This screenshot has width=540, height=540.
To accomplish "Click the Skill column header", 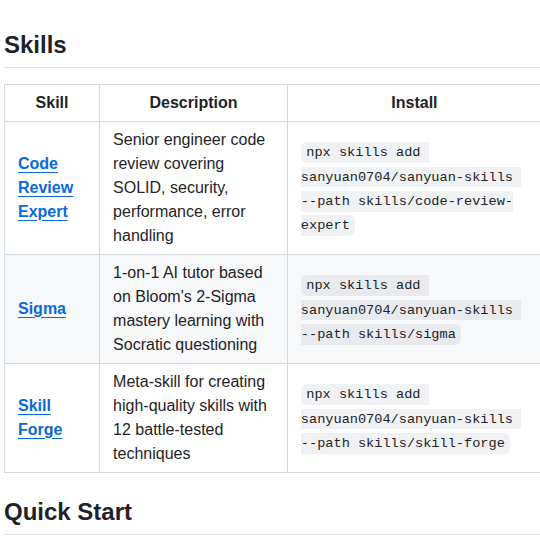I will pos(52,103).
